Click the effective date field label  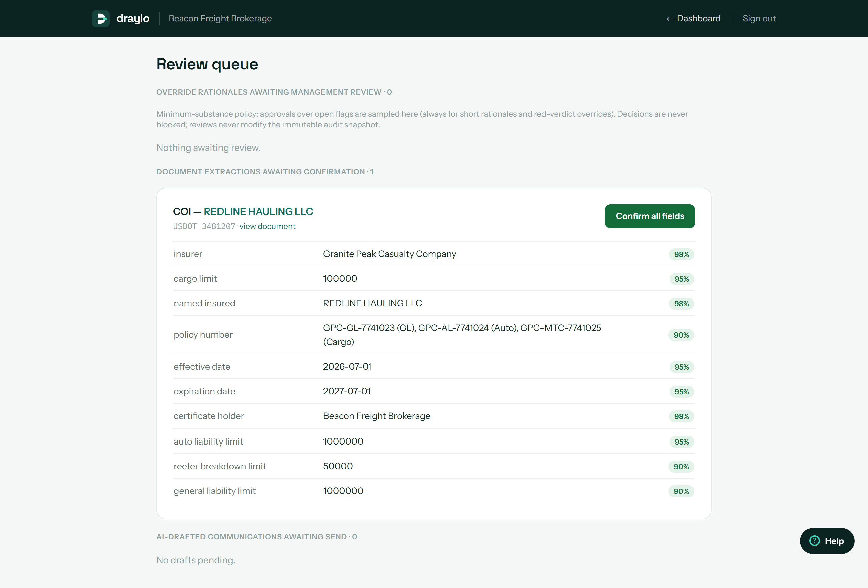[x=202, y=367]
